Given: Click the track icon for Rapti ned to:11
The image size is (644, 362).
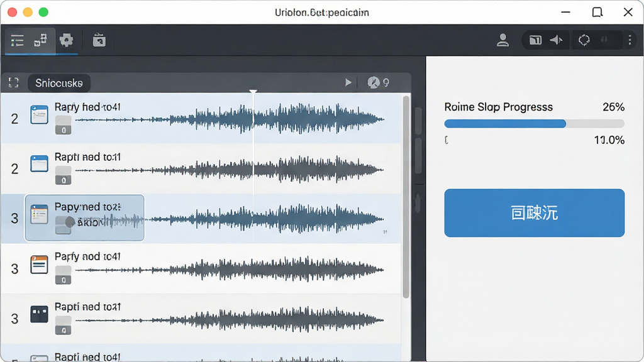Looking at the screenshot, I should pyautogui.click(x=39, y=164).
